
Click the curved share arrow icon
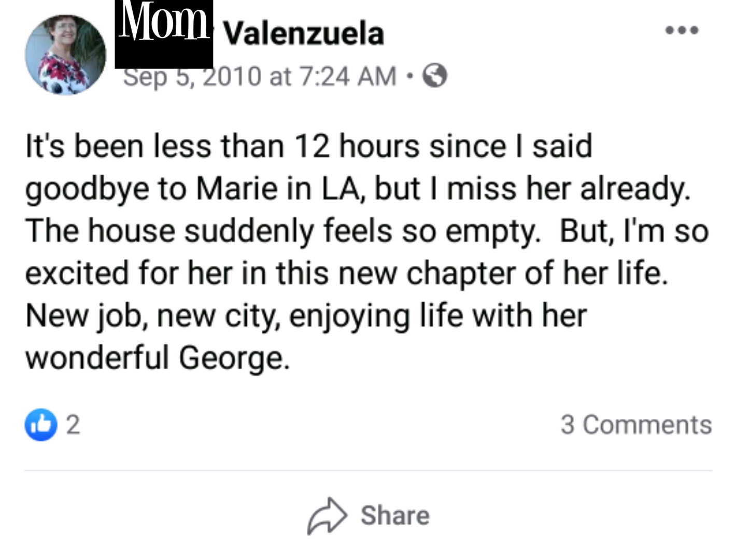point(327,516)
